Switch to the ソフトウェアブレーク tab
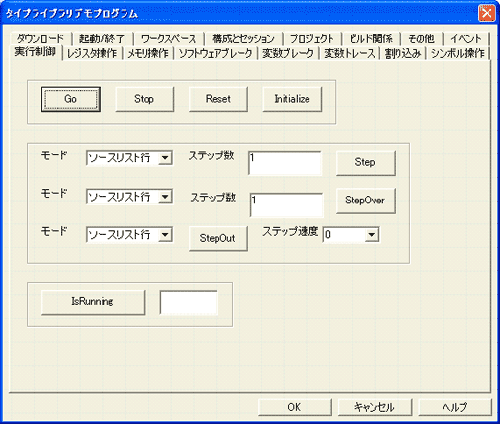 tap(216, 53)
